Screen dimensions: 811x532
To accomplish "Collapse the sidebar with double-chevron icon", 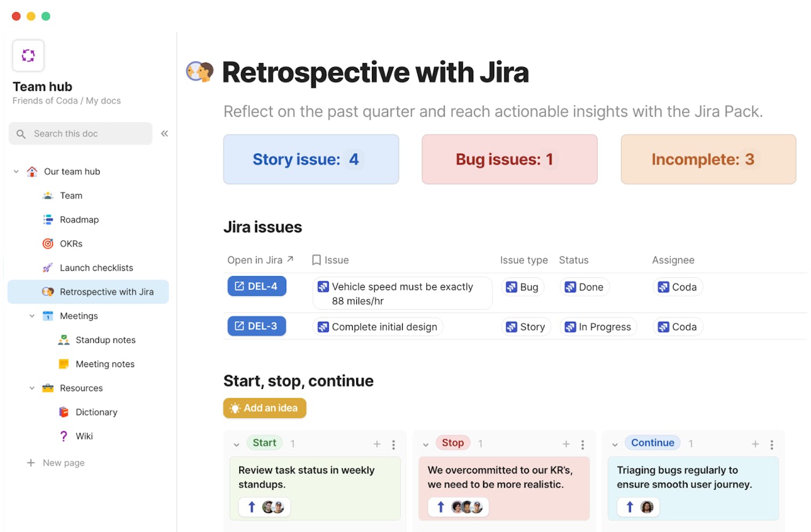I will coord(165,134).
